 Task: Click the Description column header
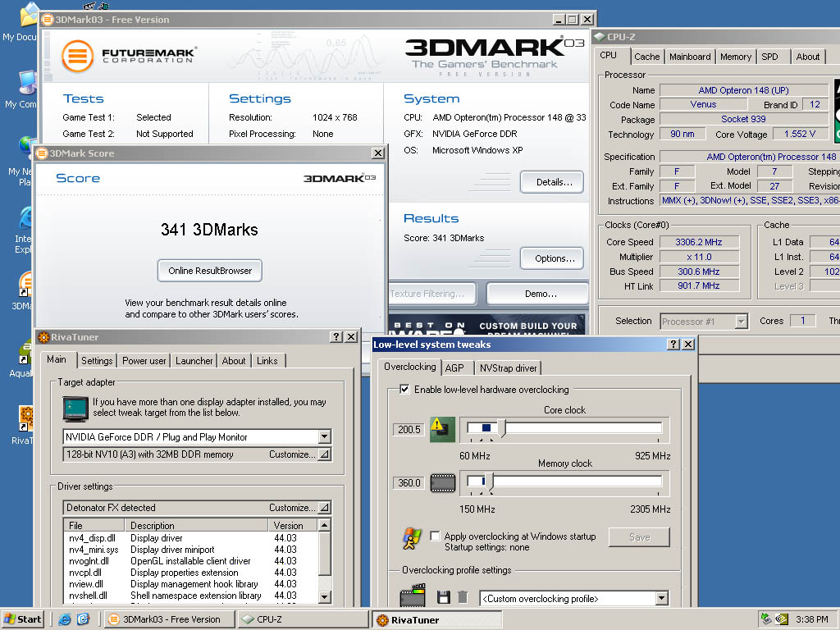click(197, 526)
